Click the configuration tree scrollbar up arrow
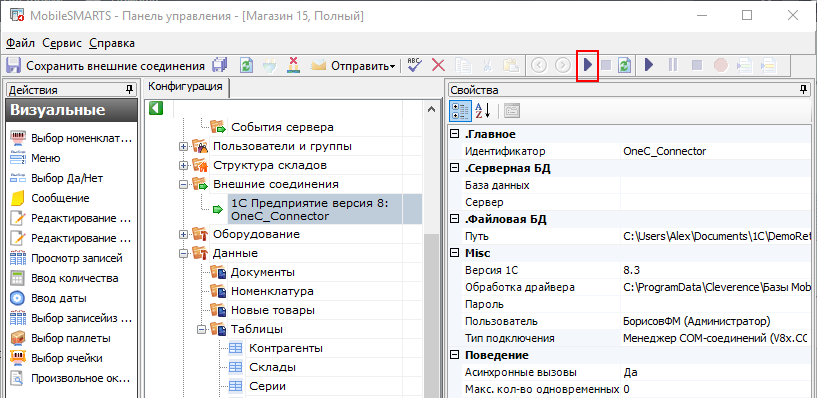Image resolution: width=817 pixels, height=398 pixels. pyautogui.click(x=430, y=109)
